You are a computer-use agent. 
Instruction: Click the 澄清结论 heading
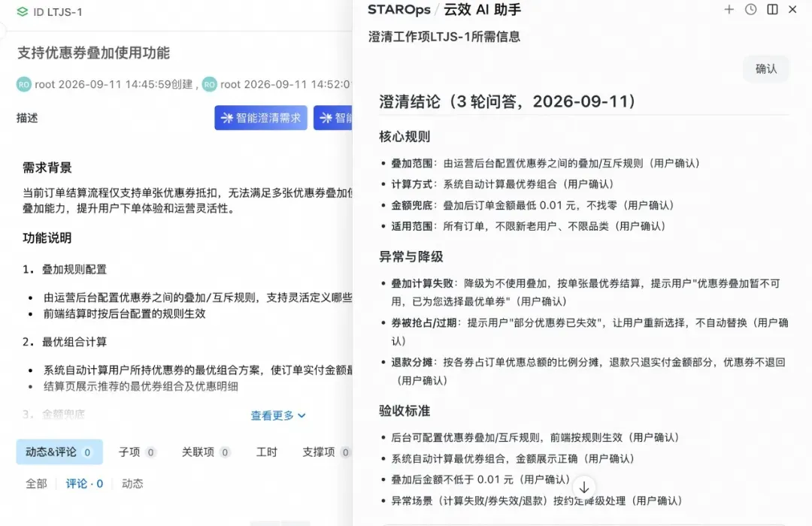(x=507, y=101)
